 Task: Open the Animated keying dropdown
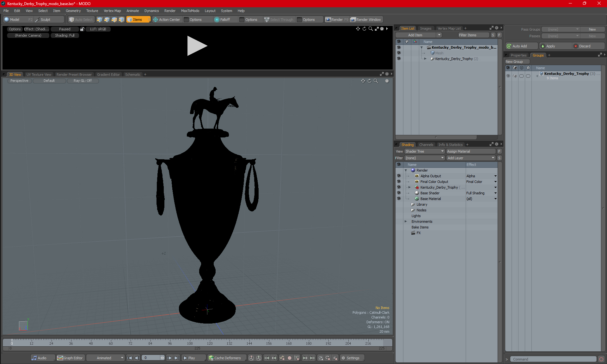click(106, 358)
